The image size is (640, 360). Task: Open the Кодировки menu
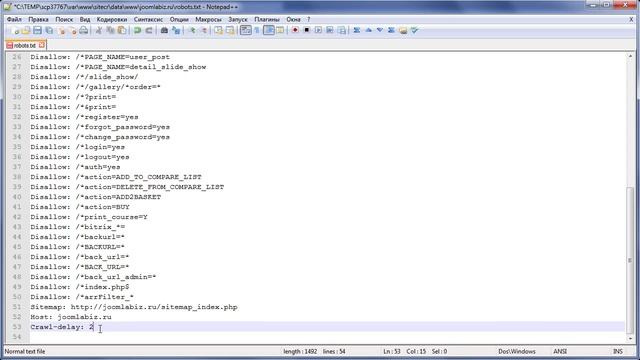[x=111, y=19]
